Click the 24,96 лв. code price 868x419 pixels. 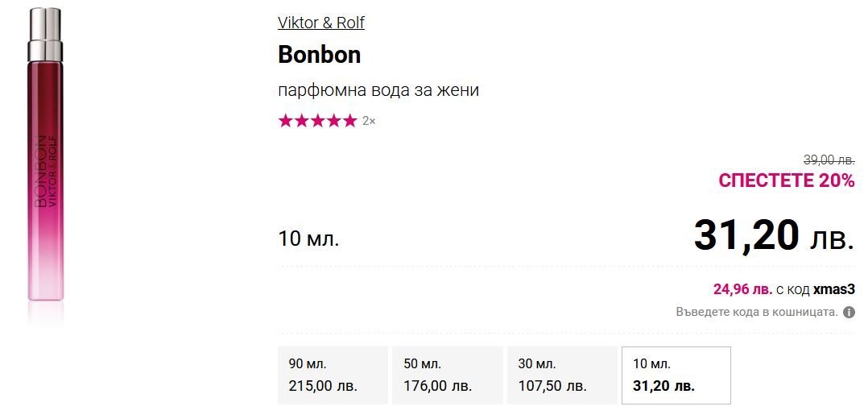pos(742,288)
